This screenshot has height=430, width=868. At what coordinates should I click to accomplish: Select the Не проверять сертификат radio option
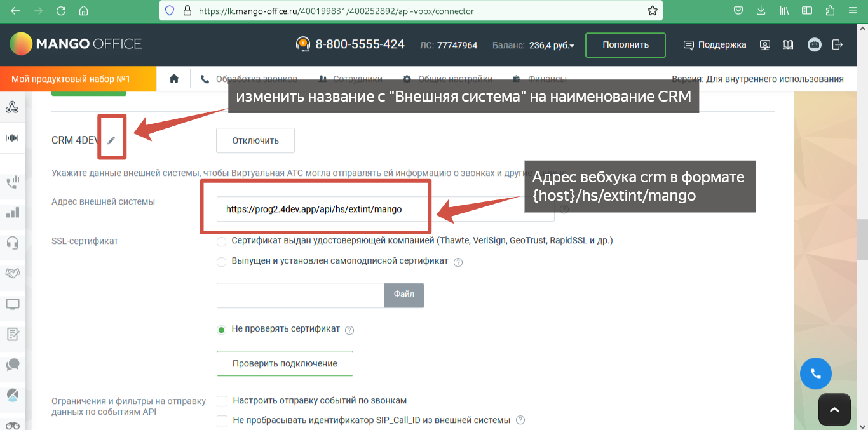[x=221, y=330]
